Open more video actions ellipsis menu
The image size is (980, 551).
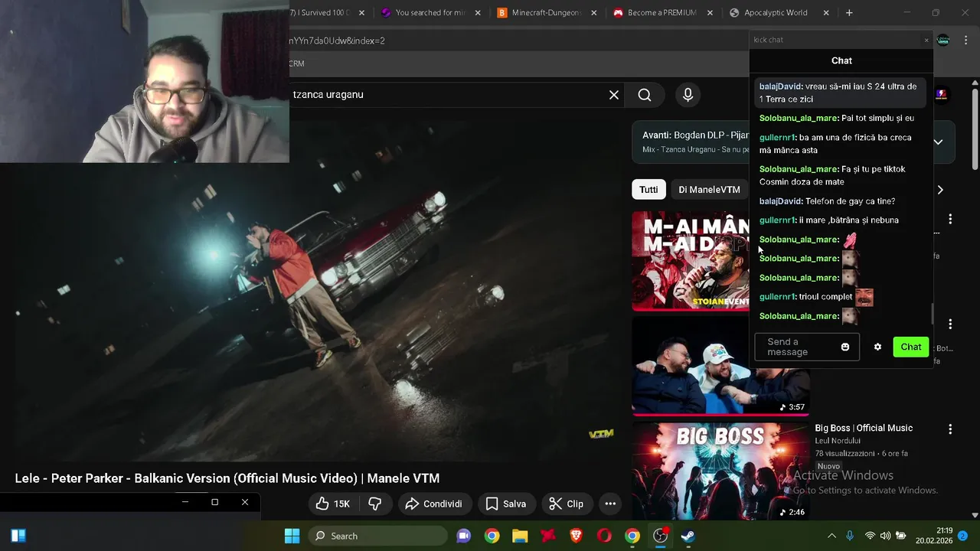(x=610, y=504)
